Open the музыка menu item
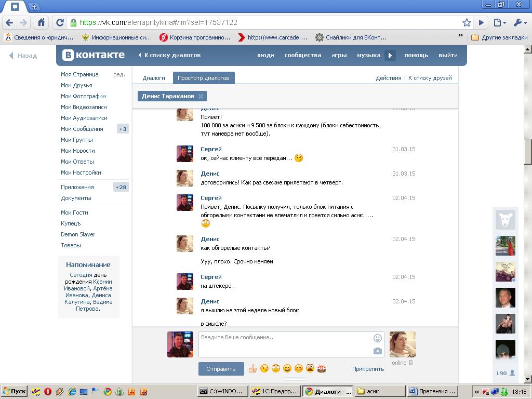532x399 pixels. (x=368, y=55)
